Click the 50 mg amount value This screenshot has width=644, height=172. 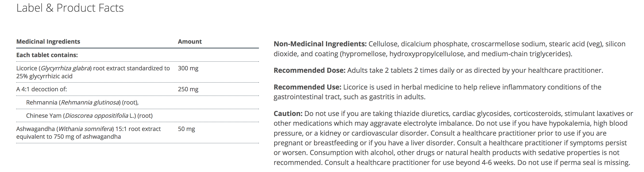186,129
